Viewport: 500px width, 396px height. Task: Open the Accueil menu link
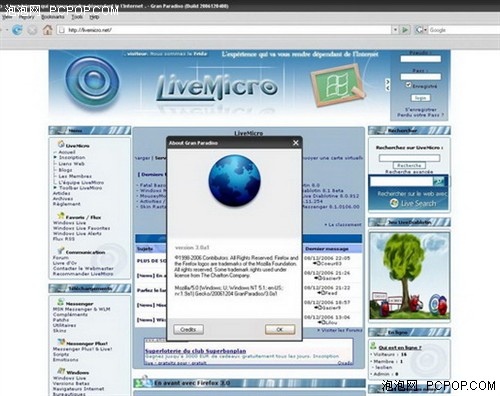pyautogui.click(x=67, y=152)
